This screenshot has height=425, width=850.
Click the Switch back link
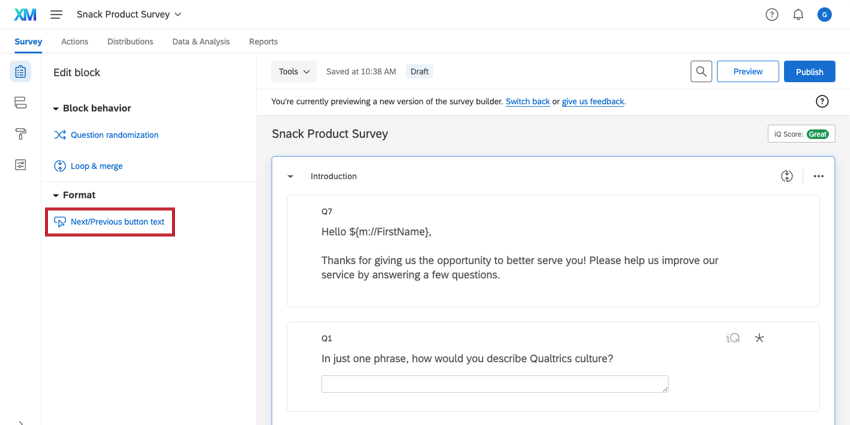pyautogui.click(x=527, y=102)
